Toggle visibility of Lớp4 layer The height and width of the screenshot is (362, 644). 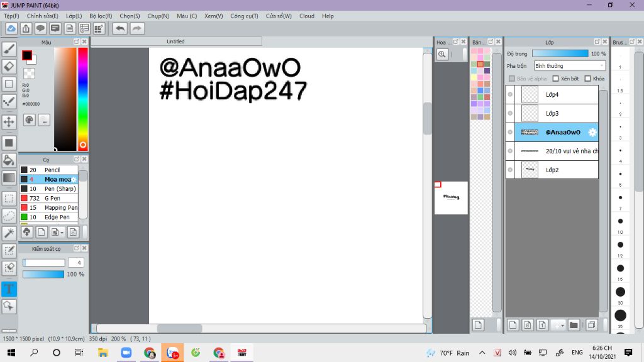click(x=510, y=94)
